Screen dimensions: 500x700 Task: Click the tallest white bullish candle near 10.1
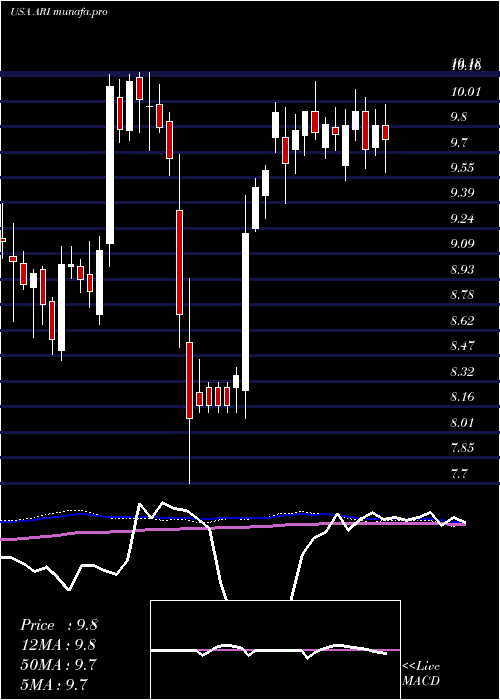point(109,165)
